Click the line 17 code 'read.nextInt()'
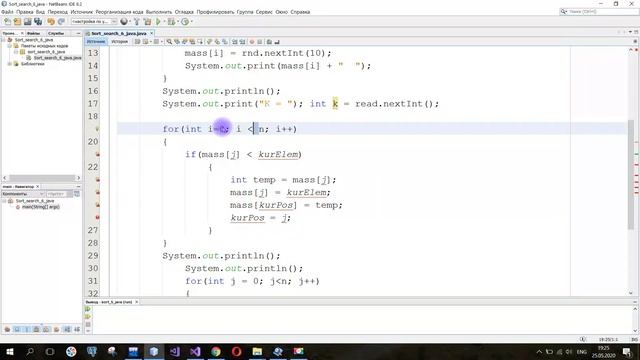640x360 pixels. click(394, 104)
